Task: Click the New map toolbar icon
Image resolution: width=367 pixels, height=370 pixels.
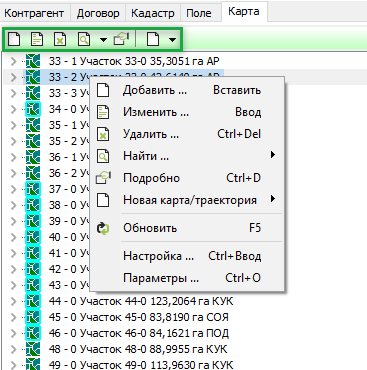Action: click(x=153, y=40)
